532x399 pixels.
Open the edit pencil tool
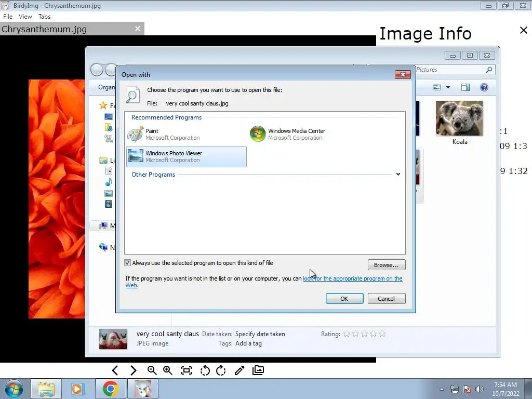click(x=240, y=370)
